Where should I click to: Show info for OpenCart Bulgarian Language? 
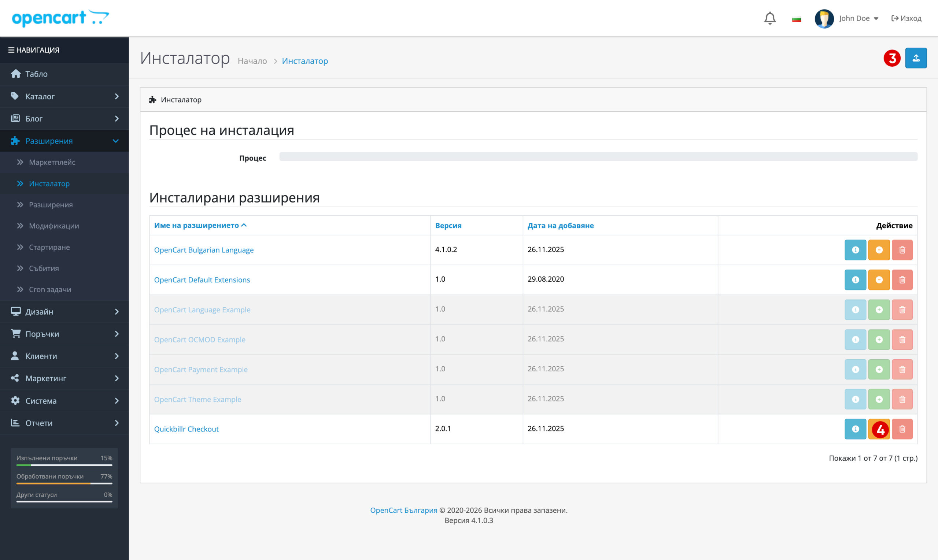[x=855, y=250]
